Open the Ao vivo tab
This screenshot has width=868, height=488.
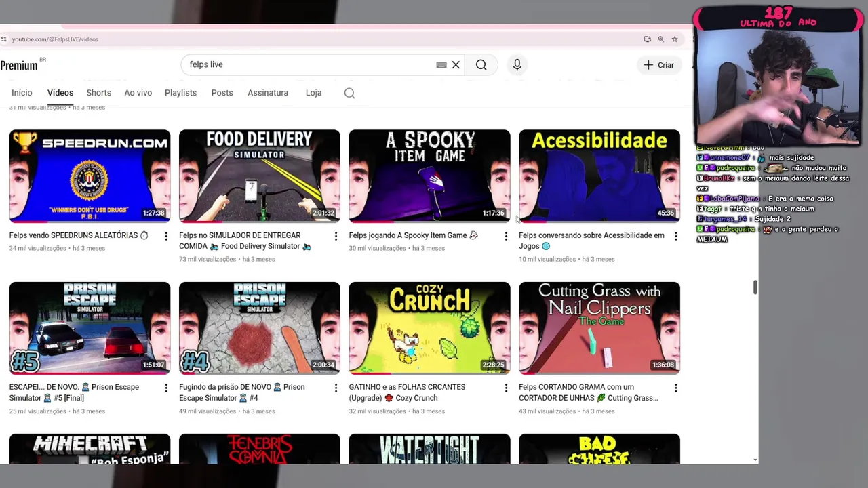click(138, 93)
